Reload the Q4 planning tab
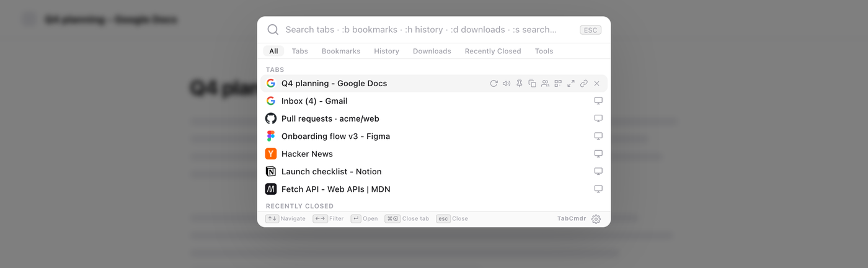This screenshot has width=868, height=268. (x=494, y=83)
